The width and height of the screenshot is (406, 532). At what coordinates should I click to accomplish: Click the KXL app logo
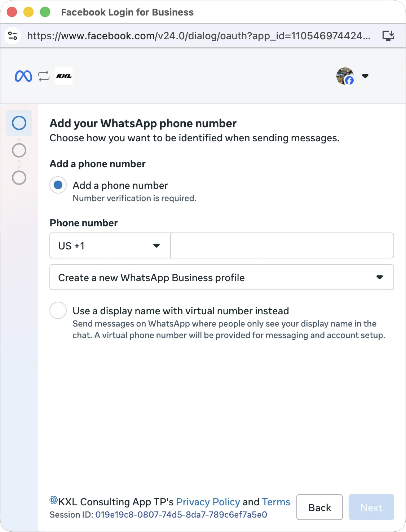(x=64, y=76)
